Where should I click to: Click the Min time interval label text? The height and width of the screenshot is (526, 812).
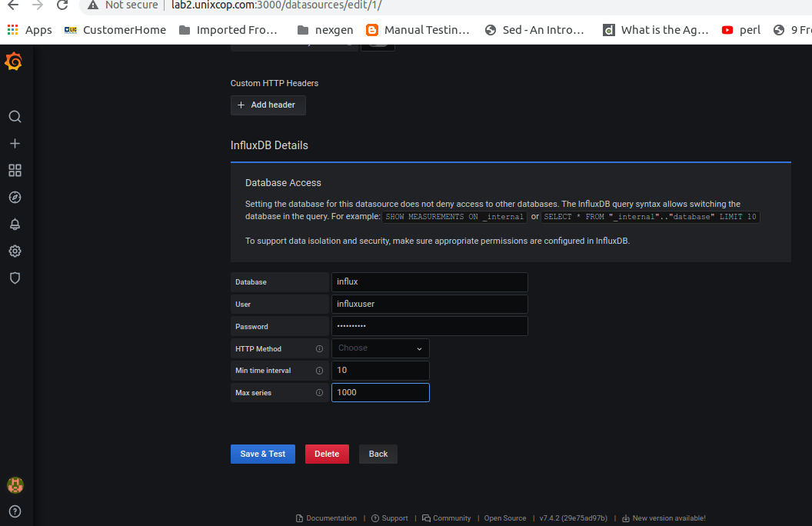263,371
